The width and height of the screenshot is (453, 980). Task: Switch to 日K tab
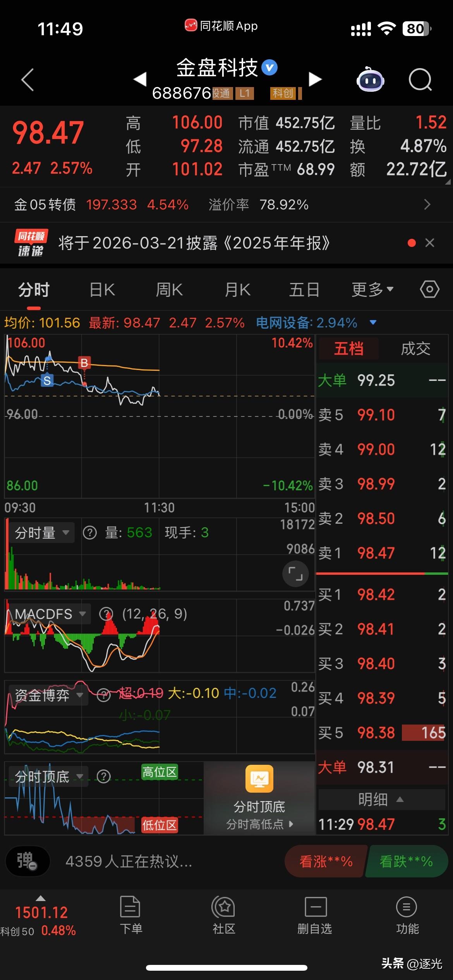(102, 290)
